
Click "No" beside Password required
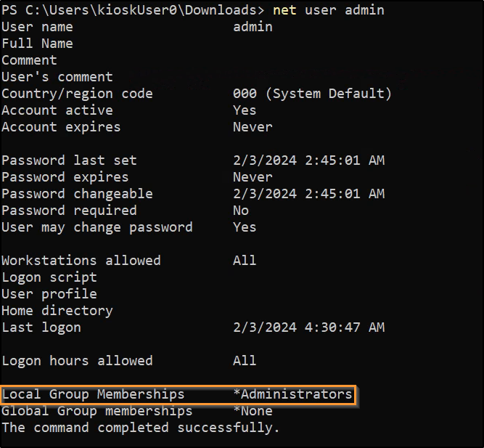coord(241,211)
